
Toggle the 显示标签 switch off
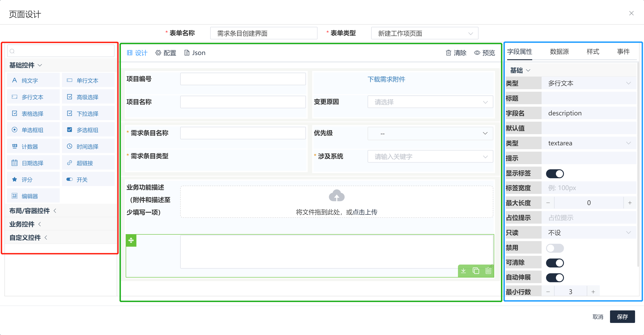(x=555, y=174)
